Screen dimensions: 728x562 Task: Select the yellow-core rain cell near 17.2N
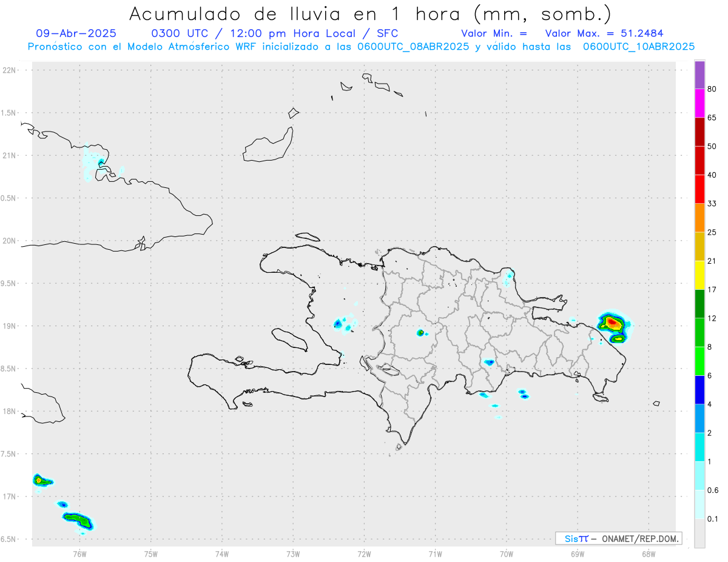coord(41,481)
